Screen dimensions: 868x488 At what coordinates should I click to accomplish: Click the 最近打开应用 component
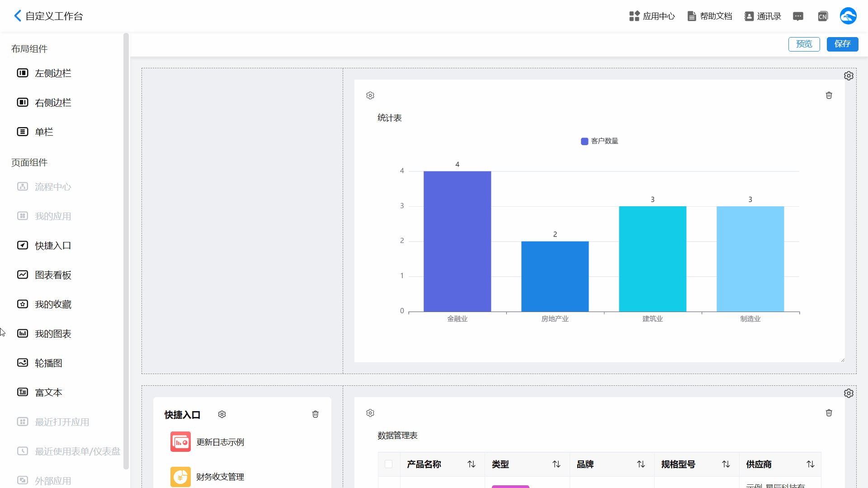53,422
